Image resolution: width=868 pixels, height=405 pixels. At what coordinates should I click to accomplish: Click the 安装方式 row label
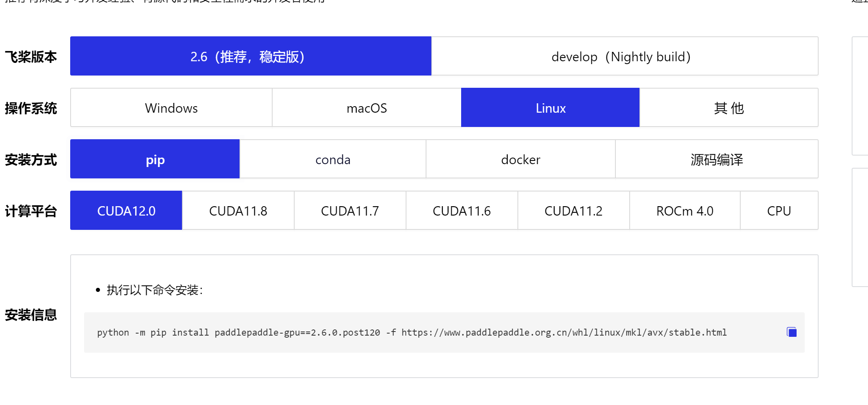coord(31,160)
